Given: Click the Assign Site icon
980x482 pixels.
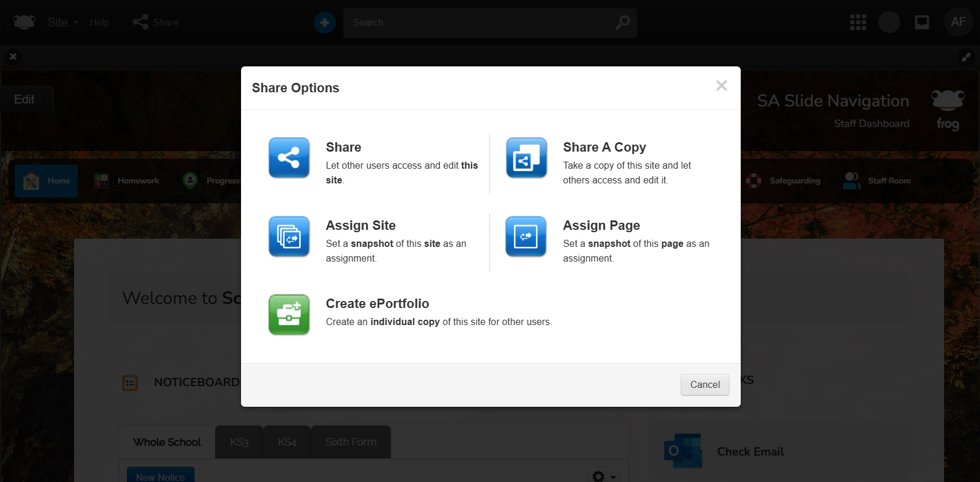Looking at the screenshot, I should (x=289, y=236).
